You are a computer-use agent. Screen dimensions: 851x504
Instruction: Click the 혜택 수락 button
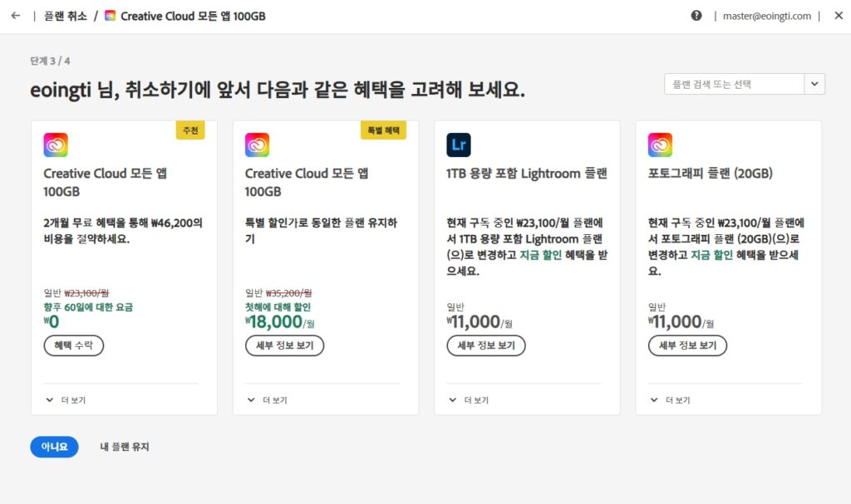(74, 345)
